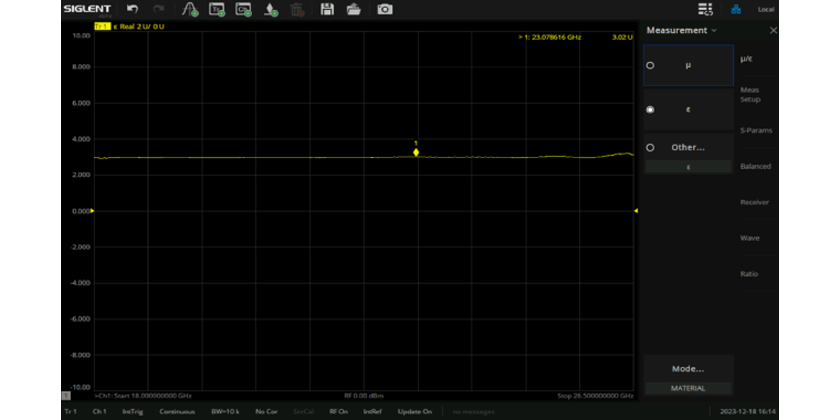840x420 pixels.
Task: Click the add marker icon in toolbar
Action: click(x=271, y=9)
